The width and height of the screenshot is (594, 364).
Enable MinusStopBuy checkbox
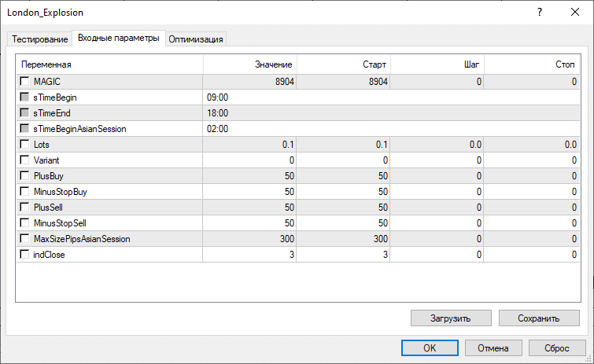pos(25,192)
